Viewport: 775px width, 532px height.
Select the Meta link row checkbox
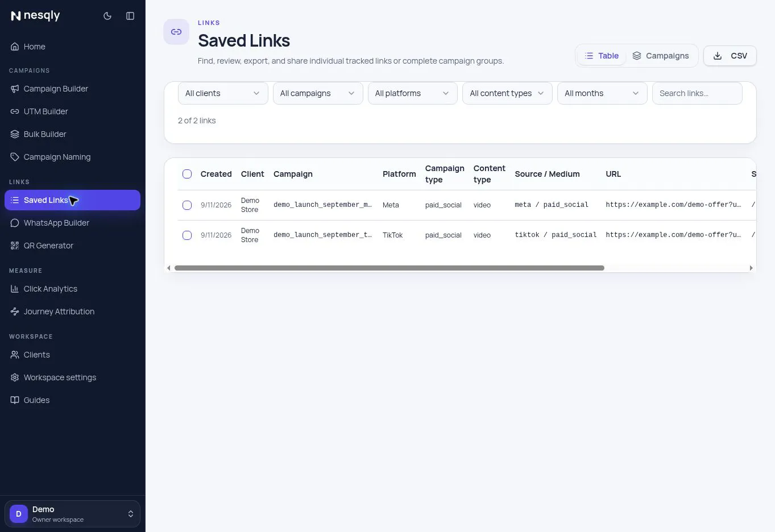point(187,205)
